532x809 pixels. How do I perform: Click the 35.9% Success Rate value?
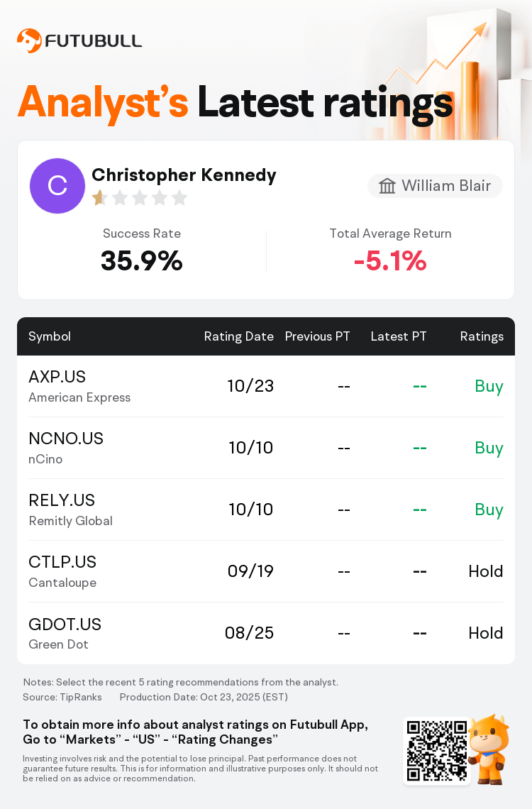pyautogui.click(x=142, y=261)
